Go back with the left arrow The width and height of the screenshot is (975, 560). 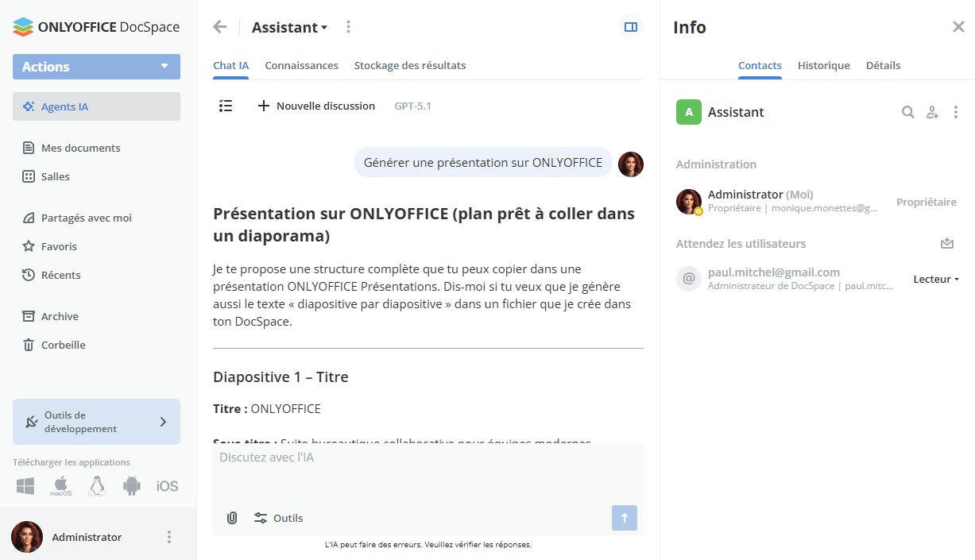pos(220,27)
